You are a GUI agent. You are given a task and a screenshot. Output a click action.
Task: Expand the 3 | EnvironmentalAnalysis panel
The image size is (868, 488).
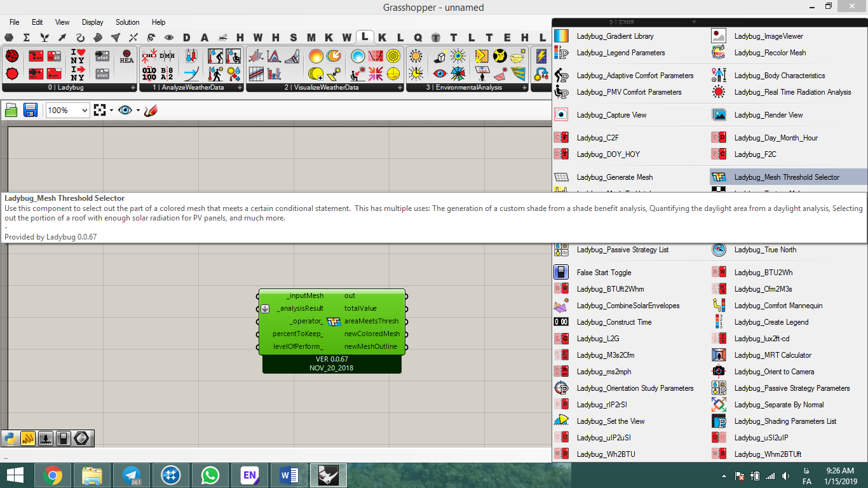[x=524, y=88]
